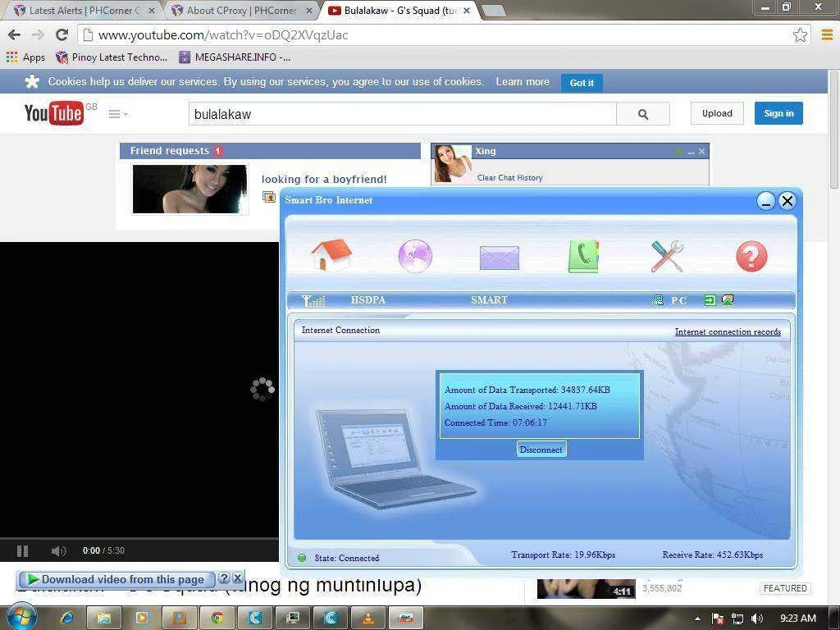Click the Friend requests ad header
The height and width of the screenshot is (630, 840).
pyautogui.click(x=270, y=151)
